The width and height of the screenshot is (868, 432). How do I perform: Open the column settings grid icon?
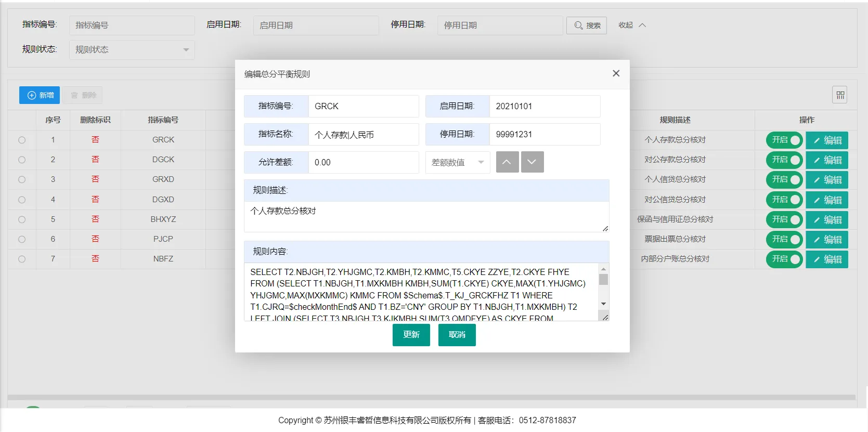[840, 95]
